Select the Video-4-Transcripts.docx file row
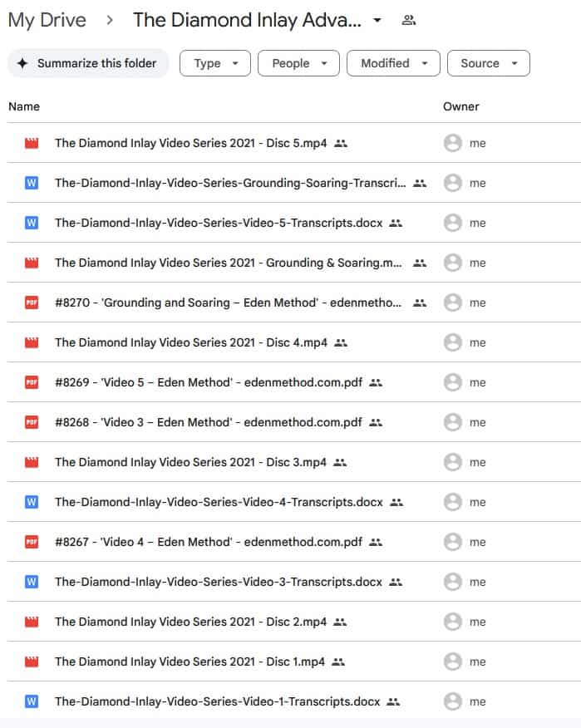Viewport: 581px width, 728px height. pos(219,502)
